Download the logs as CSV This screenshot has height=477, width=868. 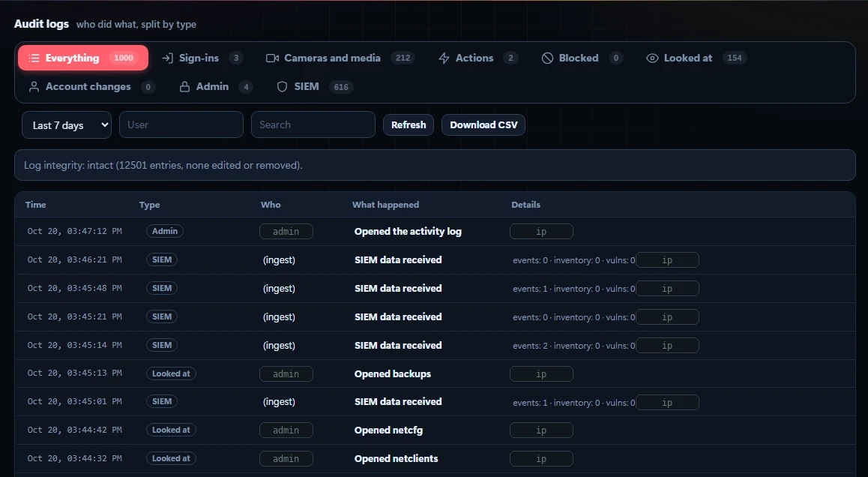[483, 124]
